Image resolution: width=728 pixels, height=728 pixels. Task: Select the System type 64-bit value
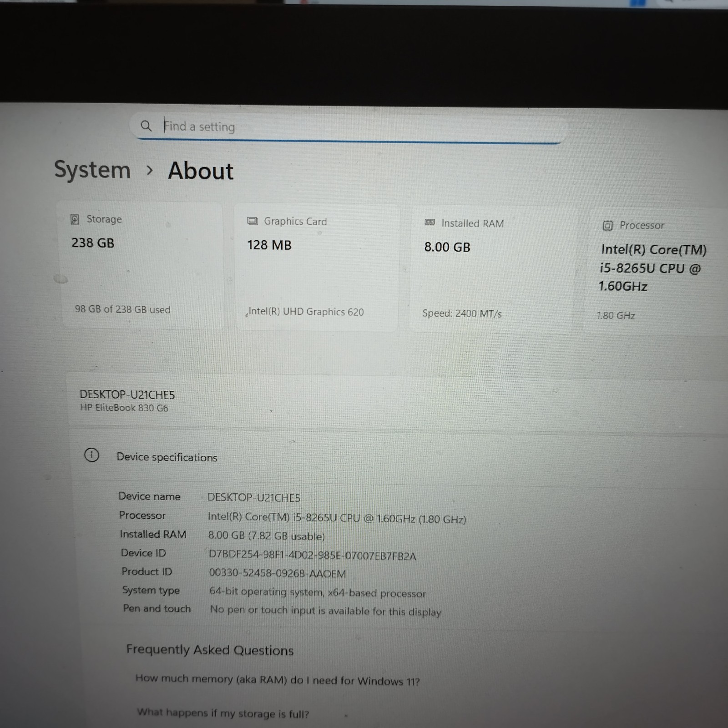[x=318, y=592]
